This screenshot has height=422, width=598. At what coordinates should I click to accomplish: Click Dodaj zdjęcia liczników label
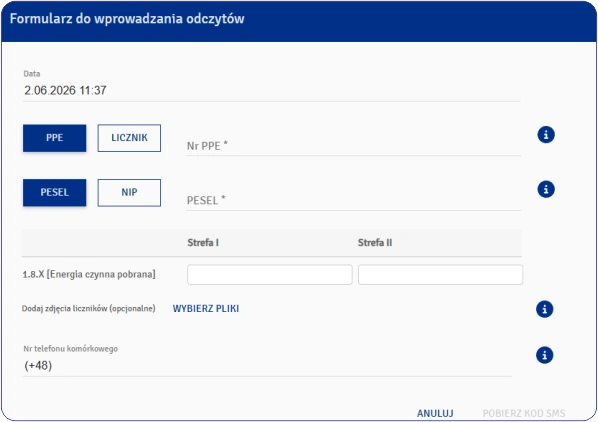tap(88, 308)
